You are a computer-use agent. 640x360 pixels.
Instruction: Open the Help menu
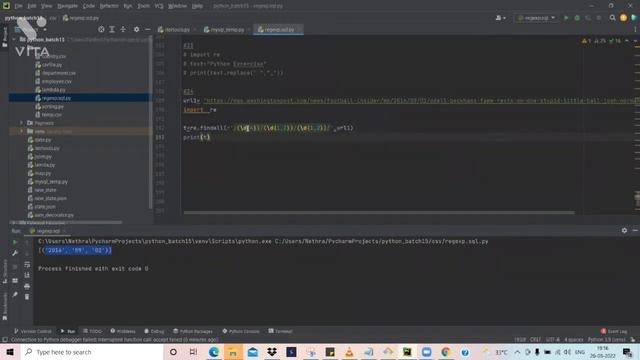click(197, 6)
